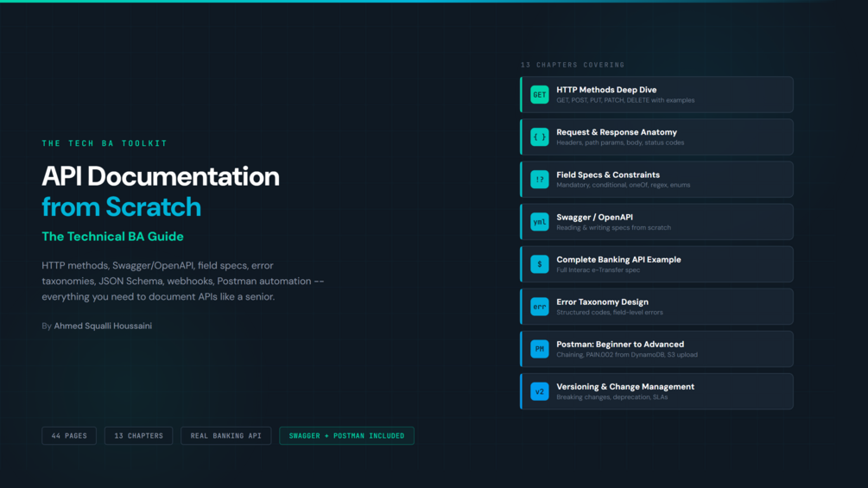This screenshot has height=488, width=868.
Task: Click the 13 CHAPTERS COVERING label
Action: [573, 65]
